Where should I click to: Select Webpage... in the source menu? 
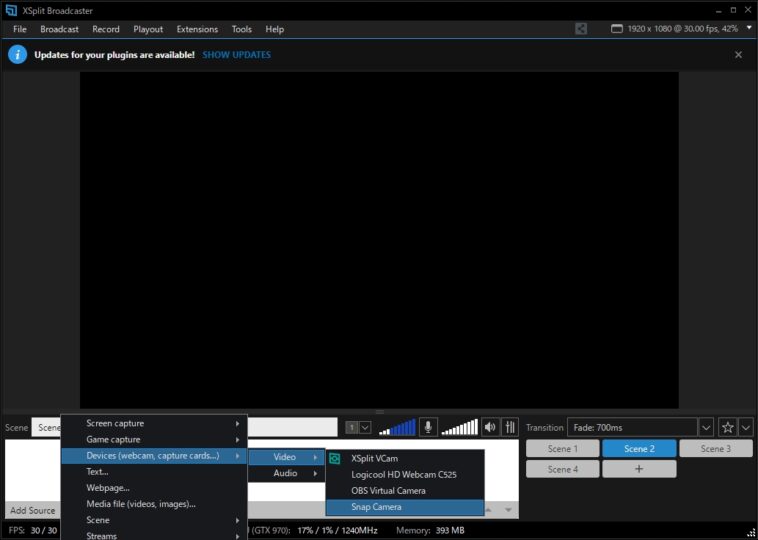click(154, 488)
